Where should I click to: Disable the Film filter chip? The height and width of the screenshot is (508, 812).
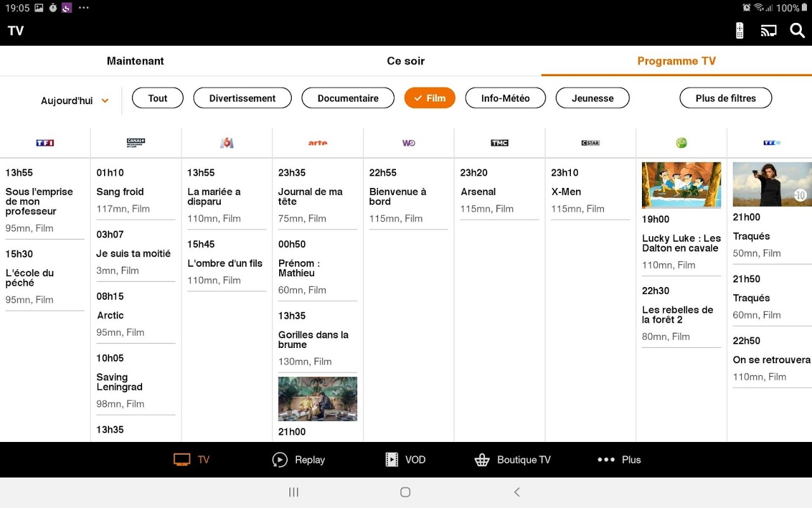(429, 98)
